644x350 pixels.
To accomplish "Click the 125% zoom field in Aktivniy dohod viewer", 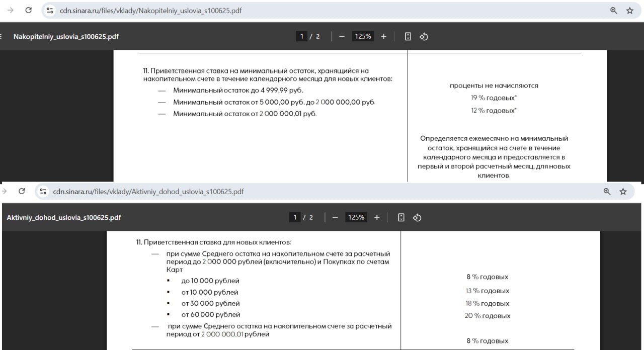I will 356,217.
